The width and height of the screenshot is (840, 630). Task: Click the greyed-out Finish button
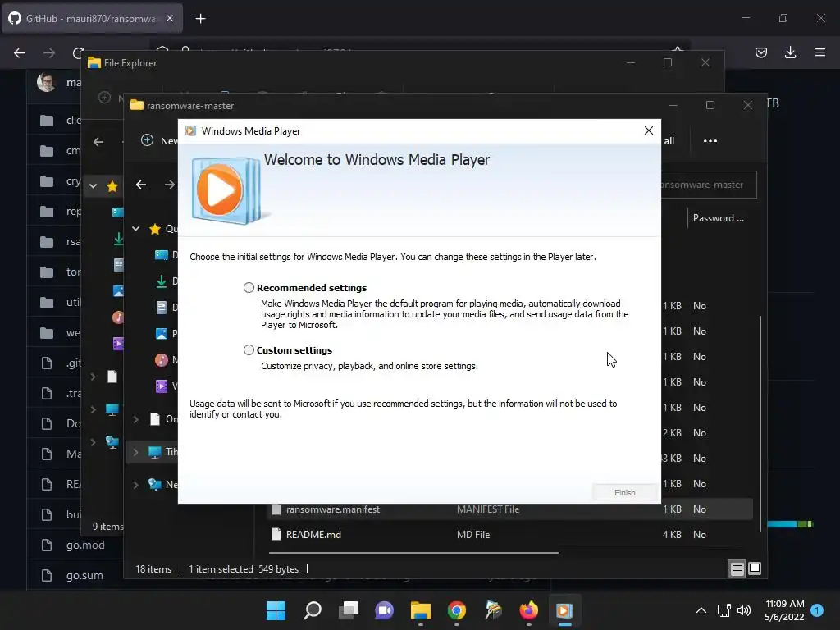[624, 492]
